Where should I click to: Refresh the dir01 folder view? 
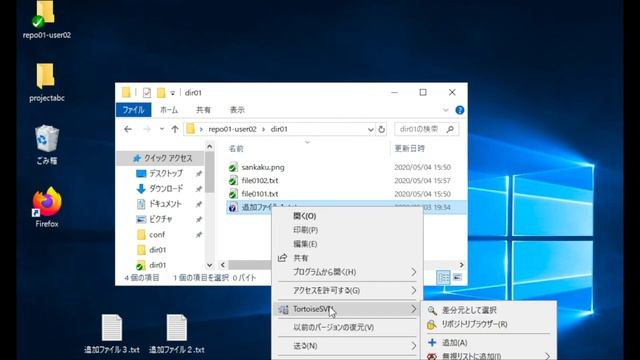click(381, 129)
